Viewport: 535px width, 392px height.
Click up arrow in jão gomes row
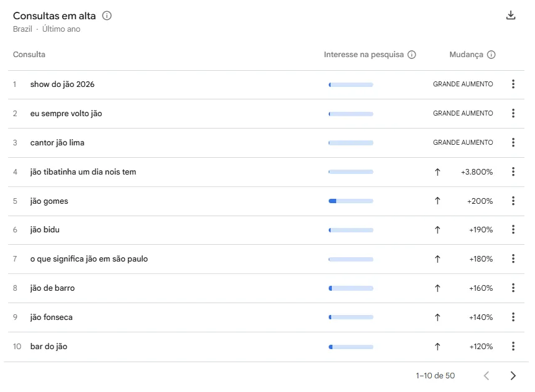(437, 201)
